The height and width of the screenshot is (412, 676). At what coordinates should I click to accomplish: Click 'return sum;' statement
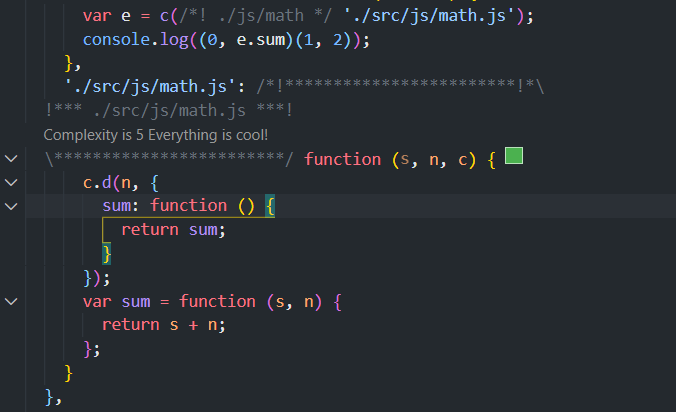[x=173, y=230]
